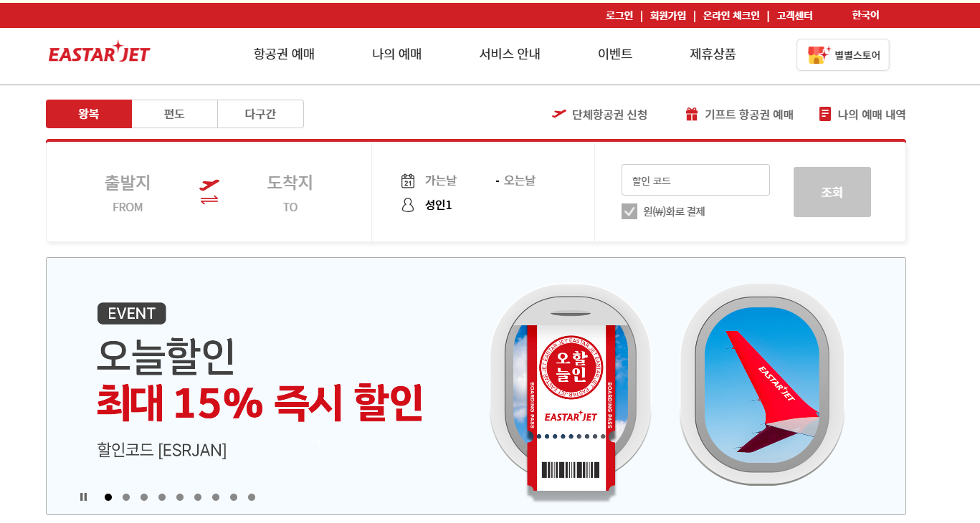Click the Eastar Jet logo
The height and width of the screenshot is (523, 980).
(99, 52)
